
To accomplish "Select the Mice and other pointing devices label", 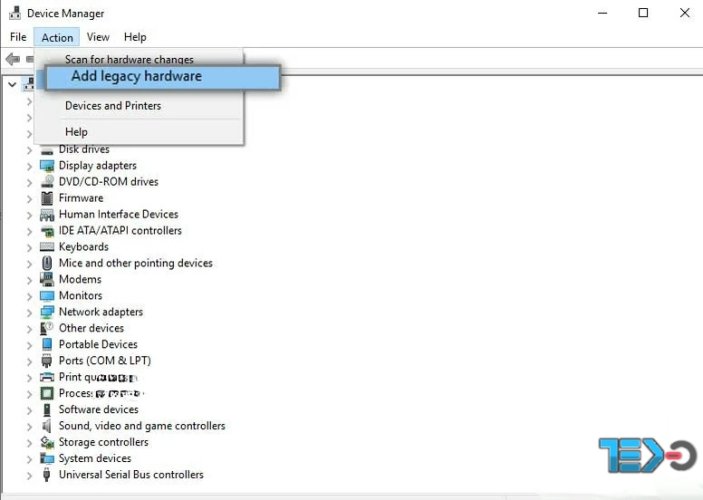I will coord(135,263).
